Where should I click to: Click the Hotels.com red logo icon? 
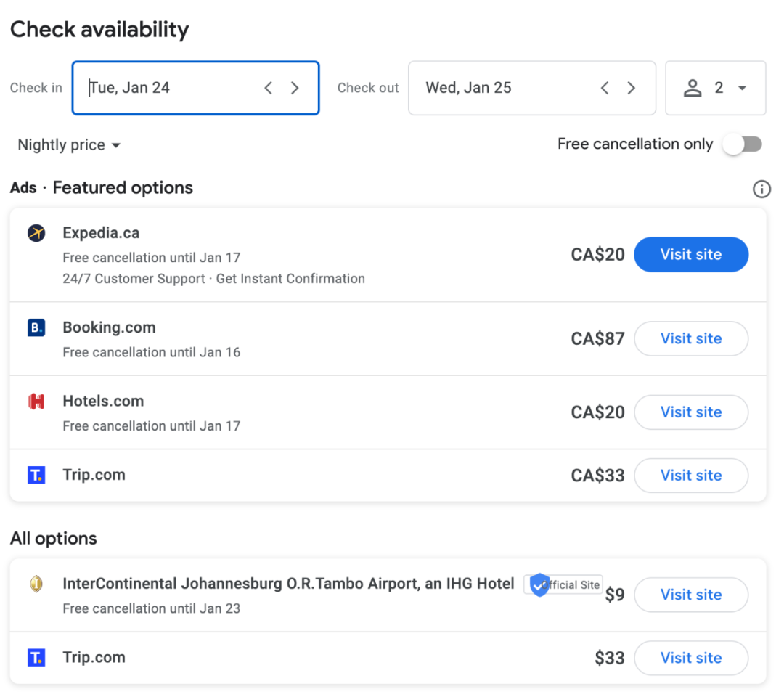[x=36, y=402]
